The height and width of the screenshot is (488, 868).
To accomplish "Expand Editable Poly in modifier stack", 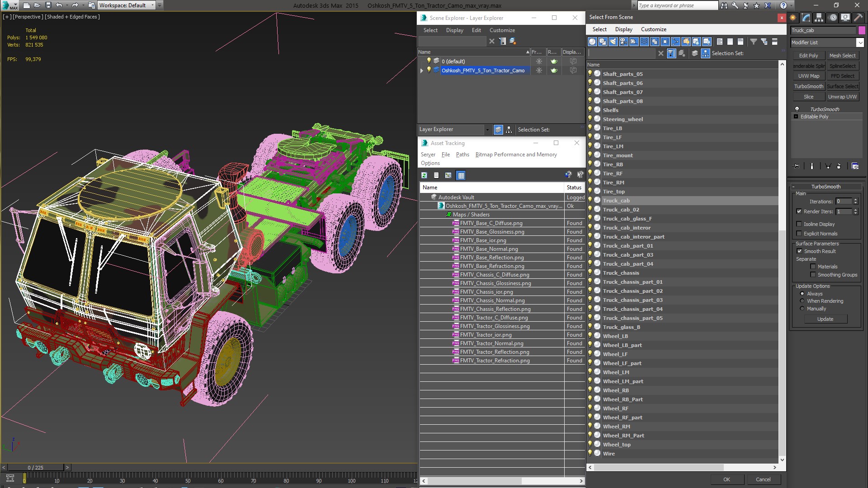I will click(796, 117).
